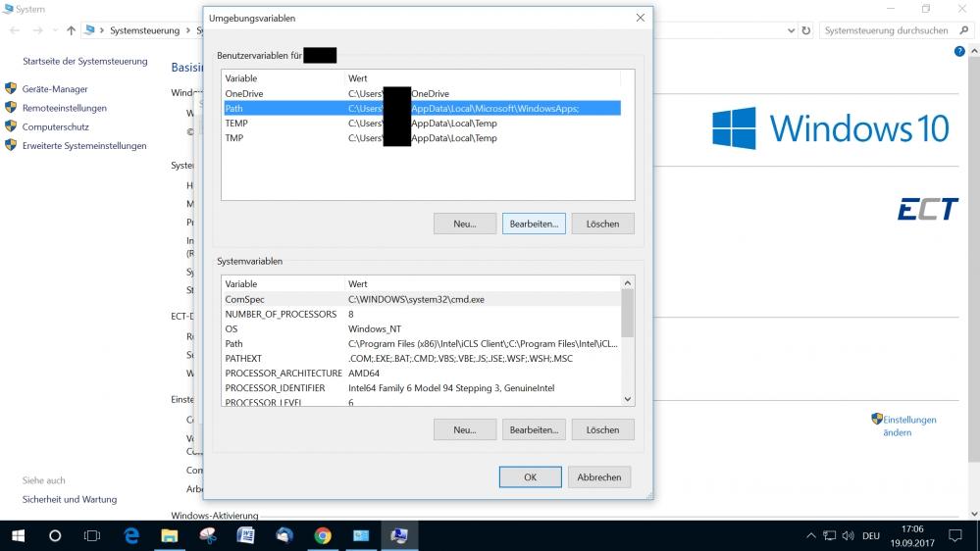The image size is (980, 551).
Task: Show hidden system tray icons
Action: [810, 535]
